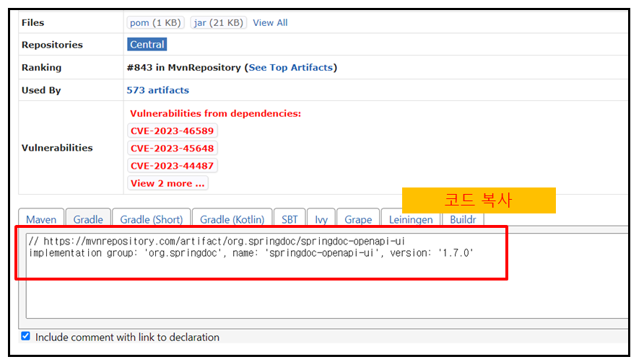Click the Vulnerabilities row label
Screen dimensions: 644x362
tap(57, 148)
